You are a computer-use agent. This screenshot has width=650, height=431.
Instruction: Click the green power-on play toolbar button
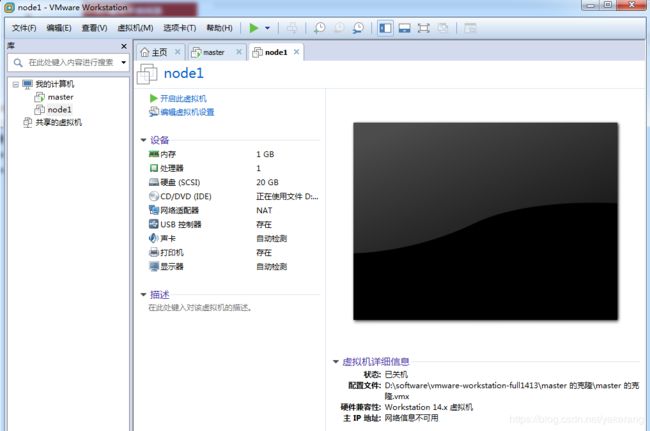[x=254, y=28]
